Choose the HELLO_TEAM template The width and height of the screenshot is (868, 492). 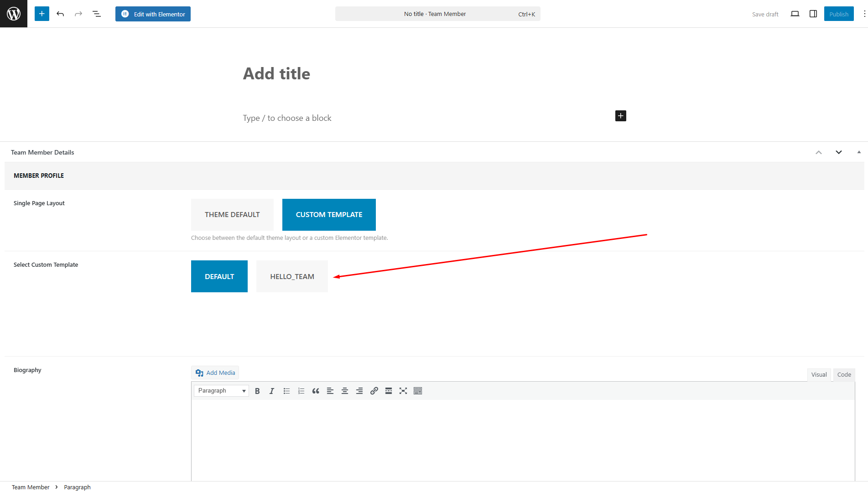pyautogui.click(x=292, y=276)
